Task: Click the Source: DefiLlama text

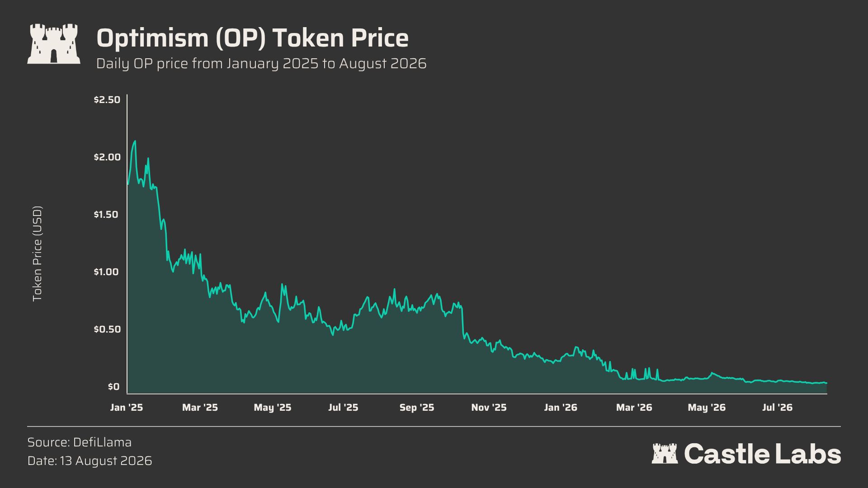Action: click(x=80, y=442)
